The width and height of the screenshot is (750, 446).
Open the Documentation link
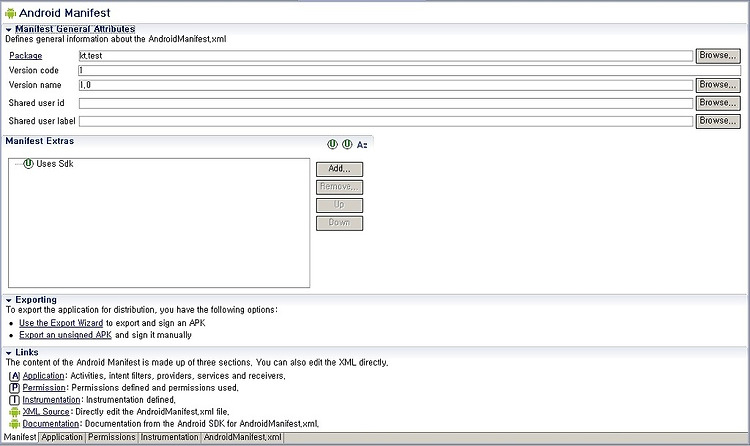(x=51, y=424)
